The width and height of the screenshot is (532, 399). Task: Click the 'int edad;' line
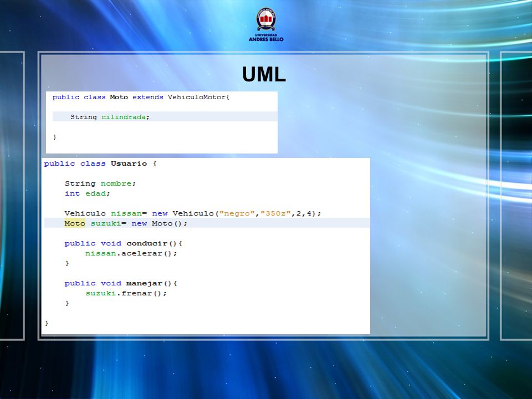(x=87, y=193)
